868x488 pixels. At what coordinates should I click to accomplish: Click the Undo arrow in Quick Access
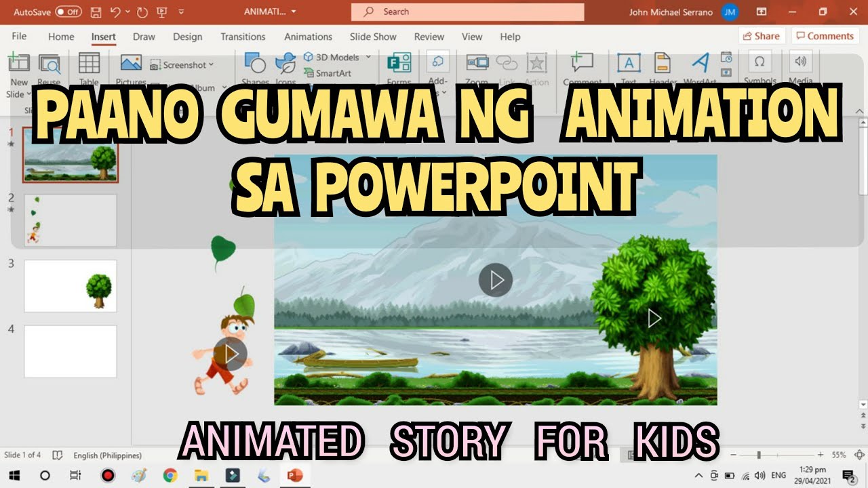point(115,12)
